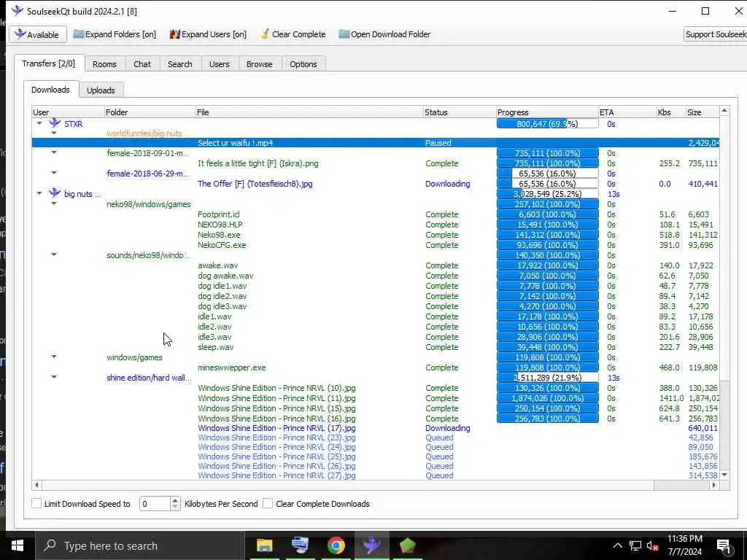Toggle Limit Download Speed checkbox
Image resolution: width=747 pixels, height=560 pixels.
click(36, 503)
